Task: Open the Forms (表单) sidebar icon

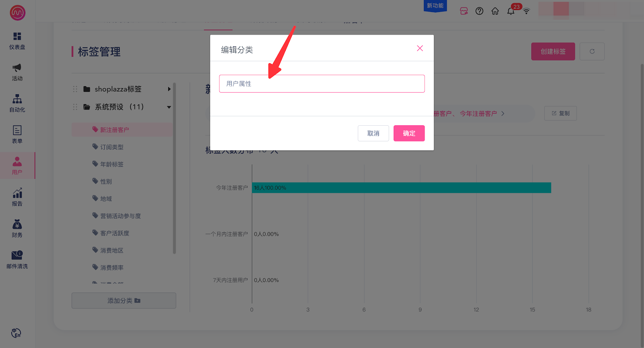Action: pos(17,134)
